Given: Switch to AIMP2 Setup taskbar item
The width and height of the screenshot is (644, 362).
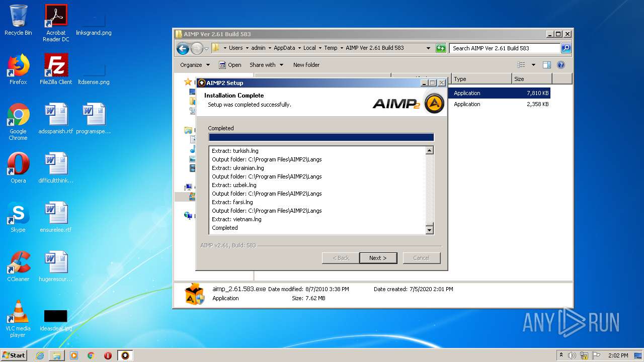Looking at the screenshot, I should click(125, 355).
